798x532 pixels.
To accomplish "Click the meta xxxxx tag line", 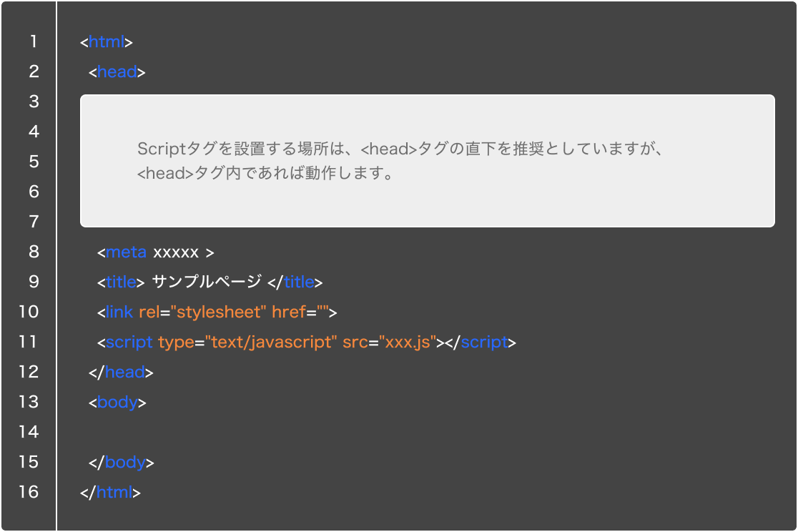I will (155, 252).
